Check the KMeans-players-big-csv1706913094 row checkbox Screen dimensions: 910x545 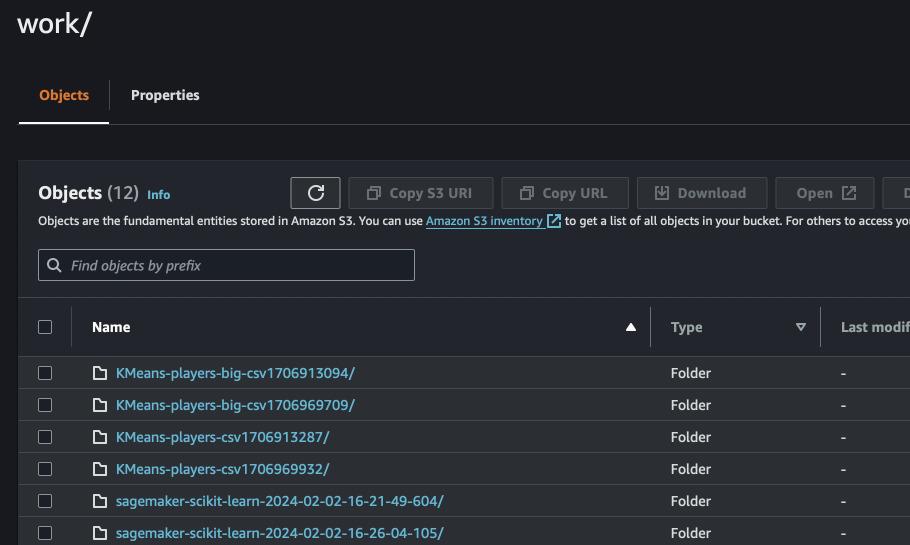tap(45, 373)
